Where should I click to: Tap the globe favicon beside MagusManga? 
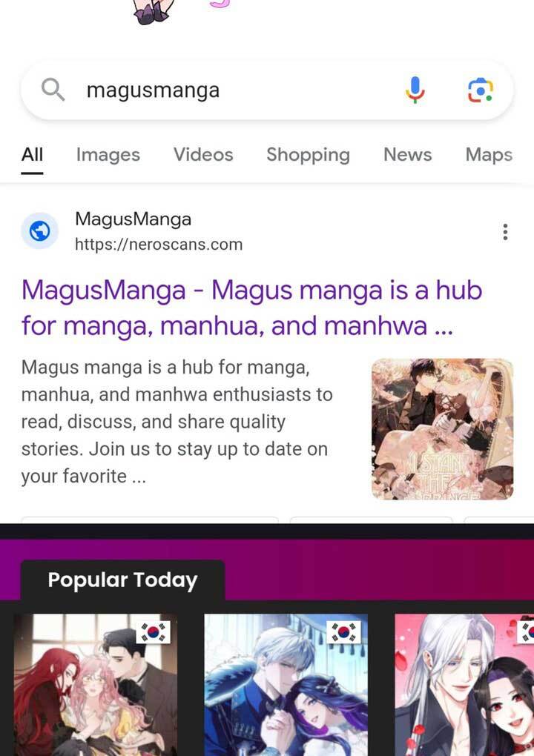39,231
